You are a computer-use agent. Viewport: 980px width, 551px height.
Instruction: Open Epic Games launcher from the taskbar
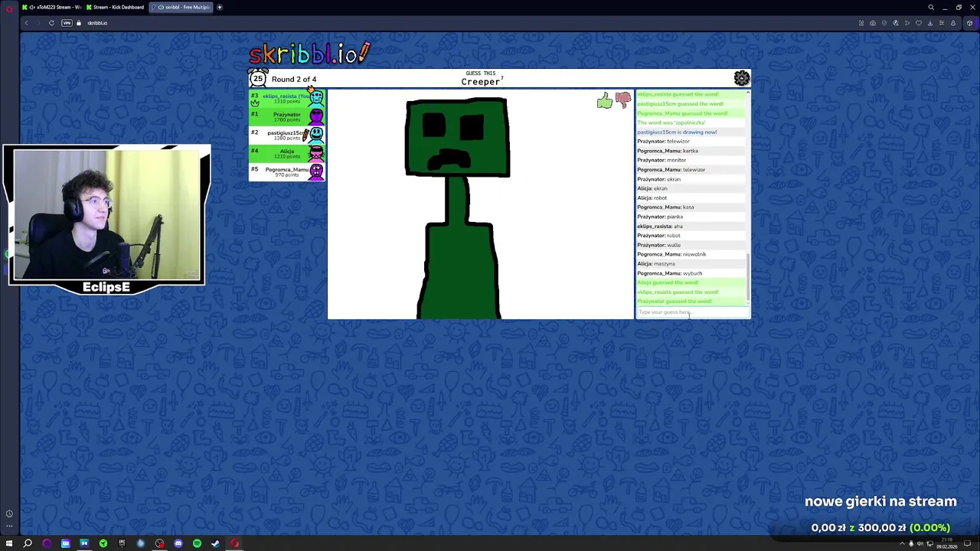click(x=122, y=543)
